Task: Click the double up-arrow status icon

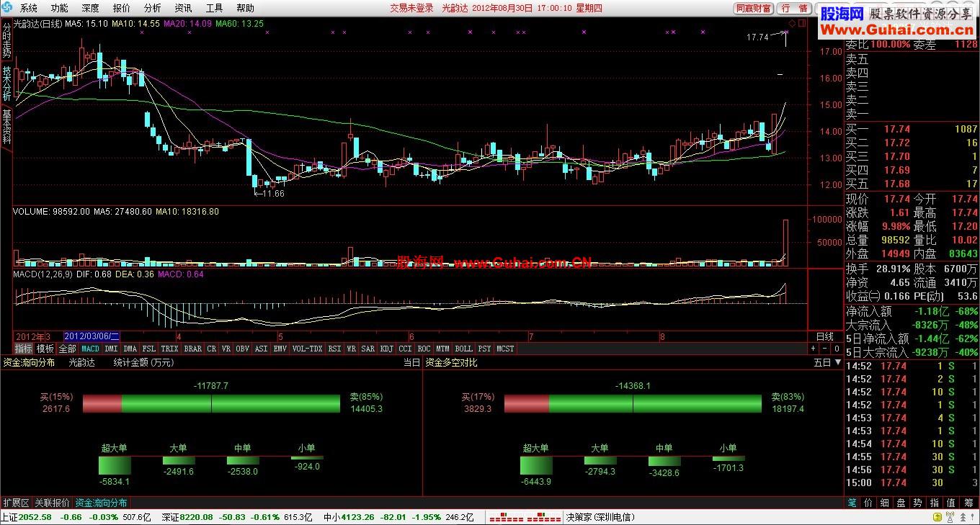Action: (963, 516)
